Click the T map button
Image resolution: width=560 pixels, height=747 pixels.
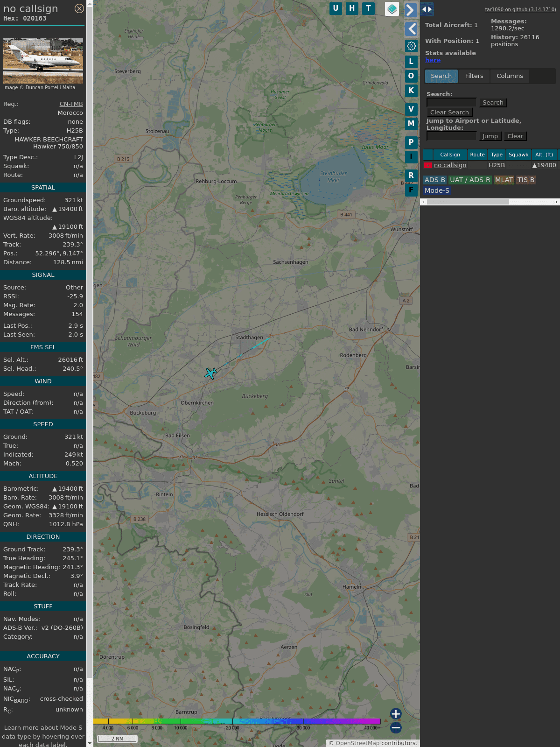point(369,8)
